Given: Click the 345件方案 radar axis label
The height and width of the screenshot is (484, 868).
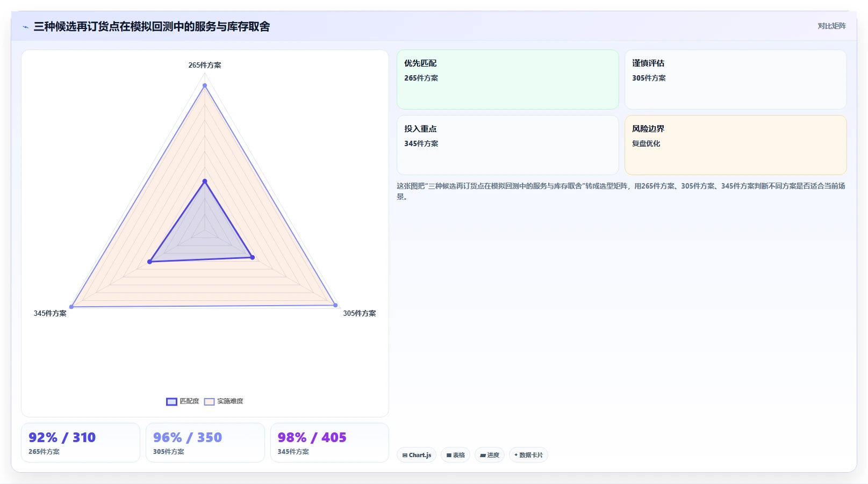Looking at the screenshot, I should pyautogui.click(x=50, y=313).
